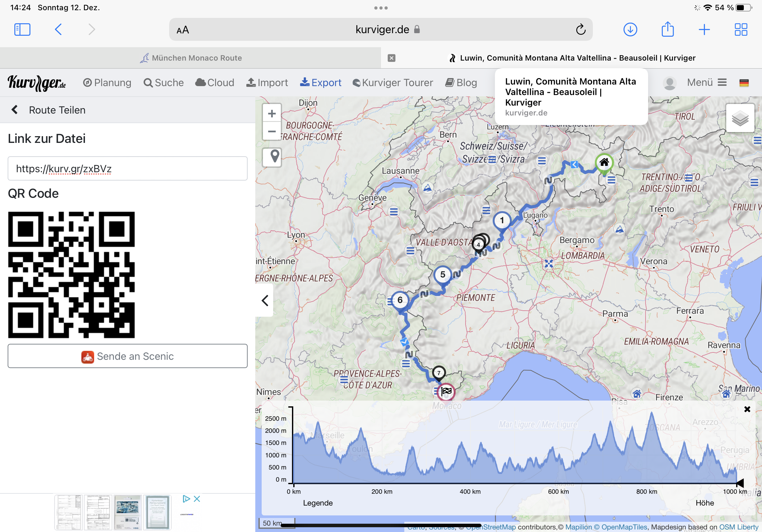Go forward in Safari history
This screenshot has width=762, height=532.
pos(92,30)
